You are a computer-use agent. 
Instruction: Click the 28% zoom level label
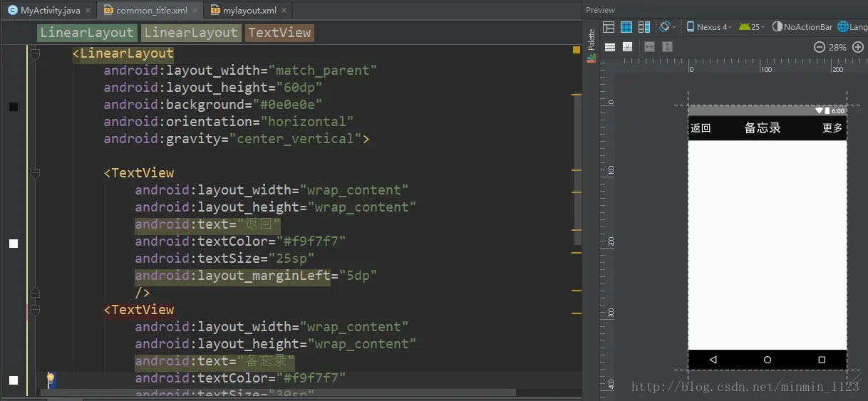tap(838, 47)
